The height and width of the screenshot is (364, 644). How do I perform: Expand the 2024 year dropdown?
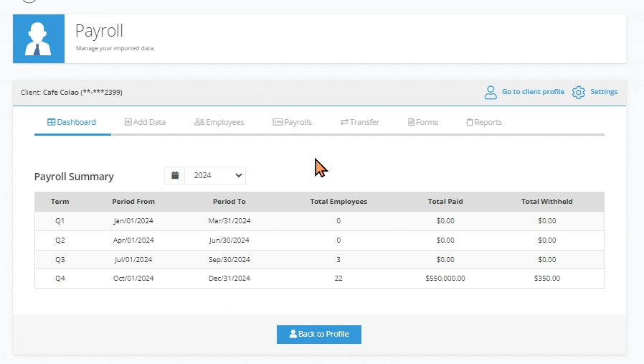coord(215,175)
